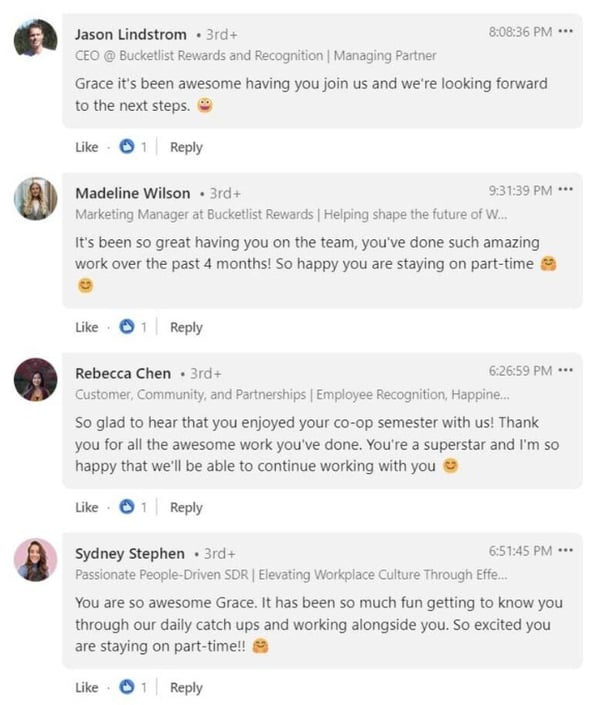Open three-dot menu on Madeline Wilson's comment

(x=566, y=190)
